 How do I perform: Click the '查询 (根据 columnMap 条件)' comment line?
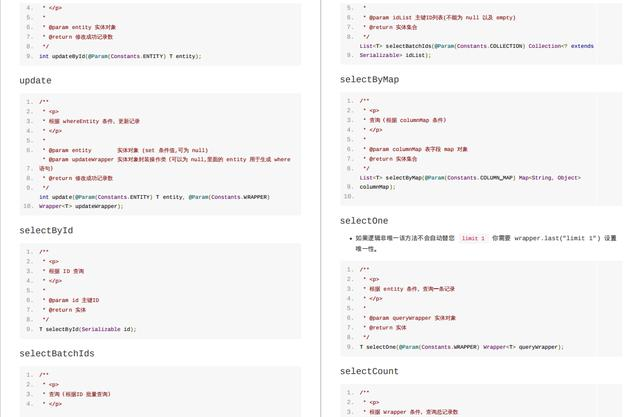(405, 120)
